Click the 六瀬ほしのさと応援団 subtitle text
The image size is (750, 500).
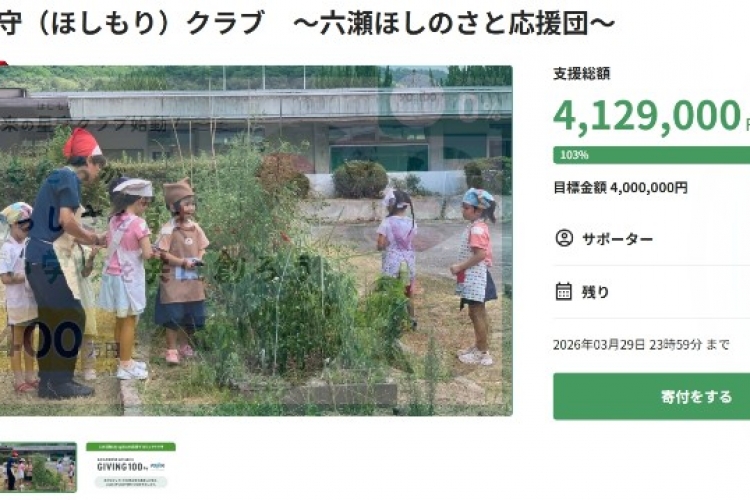463,22
